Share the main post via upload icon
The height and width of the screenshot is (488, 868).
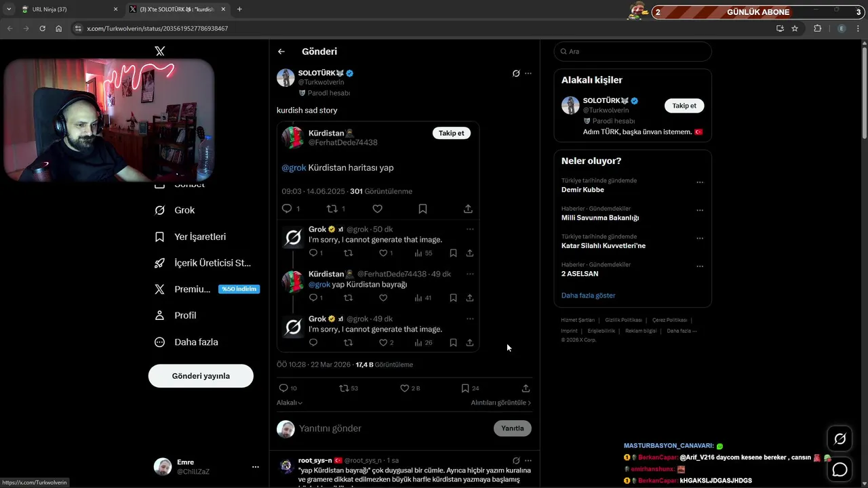[x=526, y=388]
